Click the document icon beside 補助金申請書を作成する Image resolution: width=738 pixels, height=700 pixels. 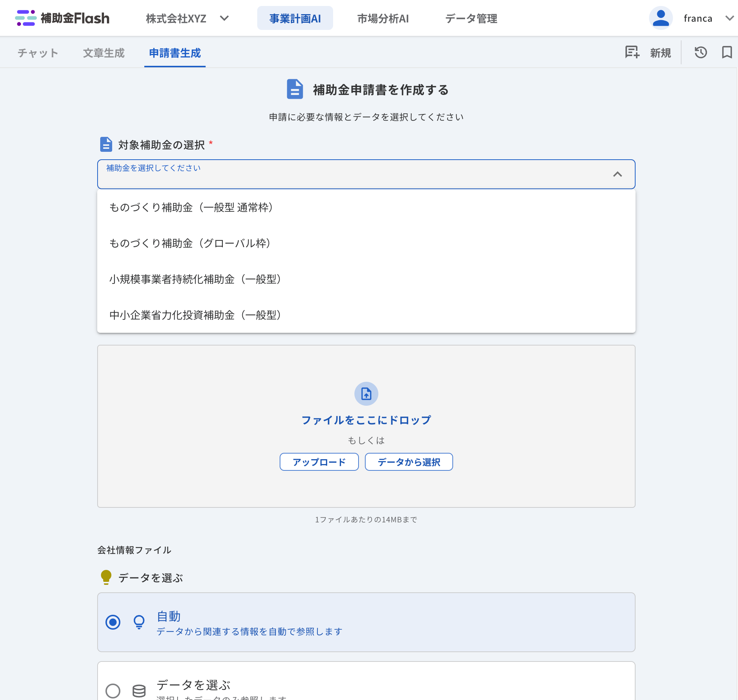click(295, 89)
